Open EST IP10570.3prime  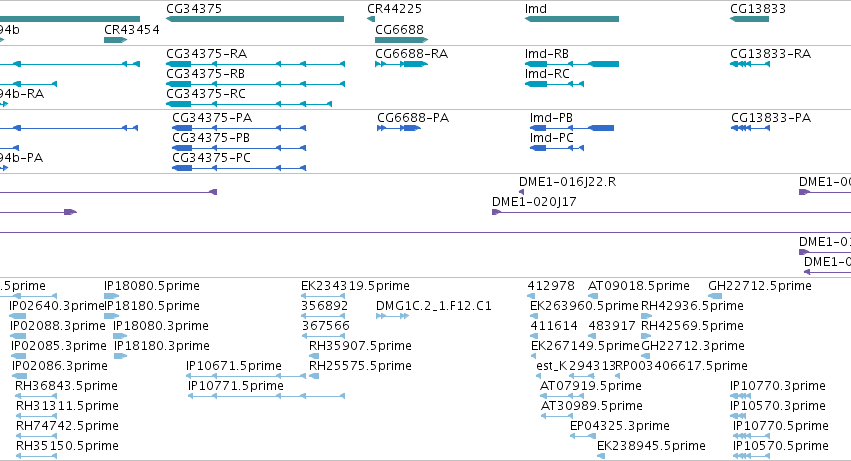[738, 417]
